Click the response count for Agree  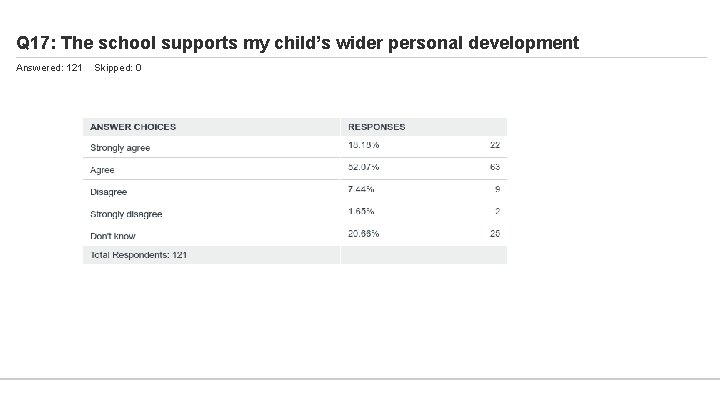click(x=494, y=167)
